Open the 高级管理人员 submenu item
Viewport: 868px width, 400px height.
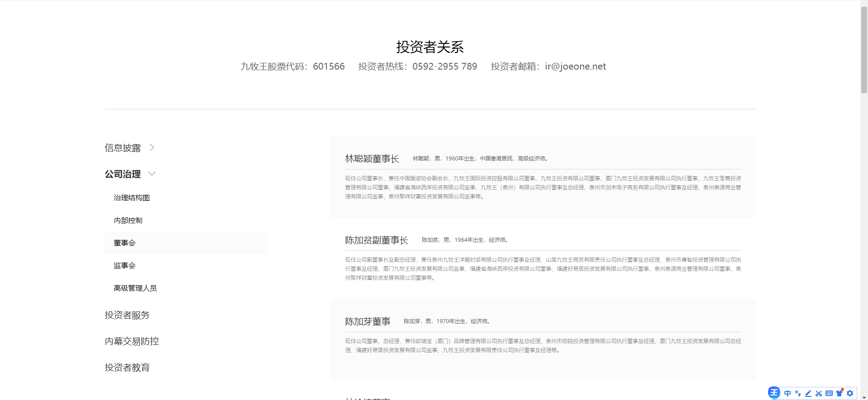(135, 288)
